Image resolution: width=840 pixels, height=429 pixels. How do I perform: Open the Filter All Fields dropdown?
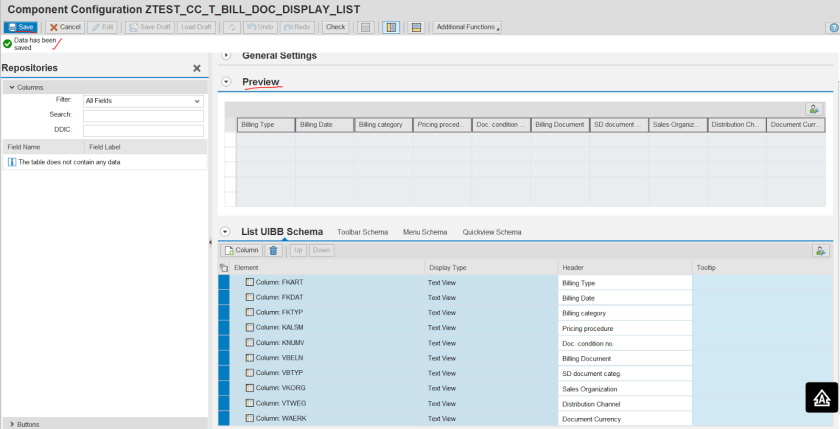click(x=143, y=101)
